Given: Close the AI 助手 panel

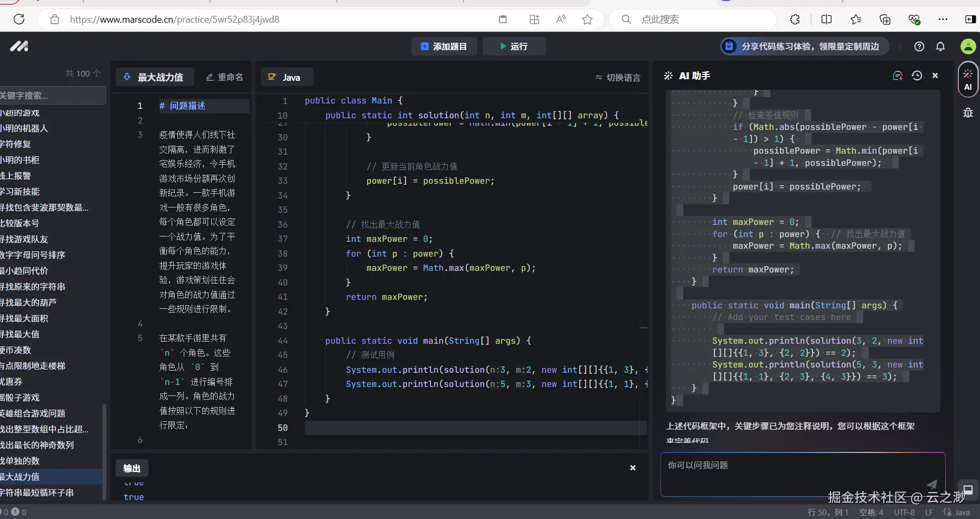Looking at the screenshot, I should [935, 76].
